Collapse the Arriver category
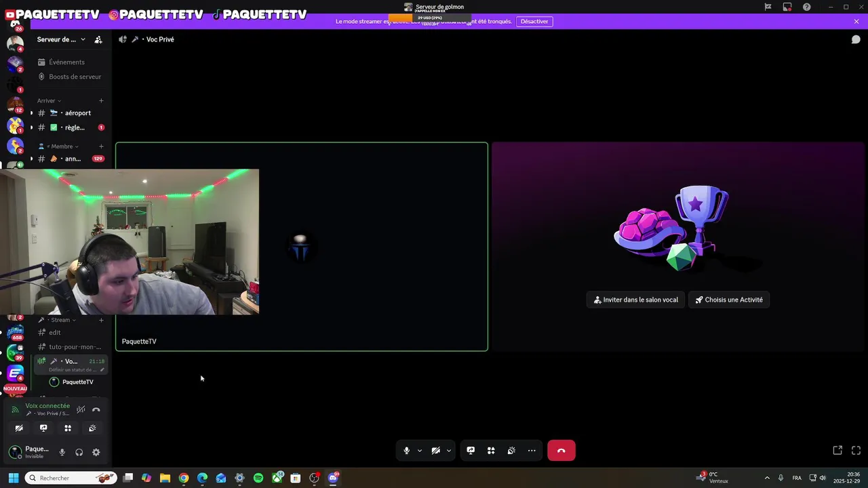The height and width of the screenshot is (488, 868). (x=49, y=101)
